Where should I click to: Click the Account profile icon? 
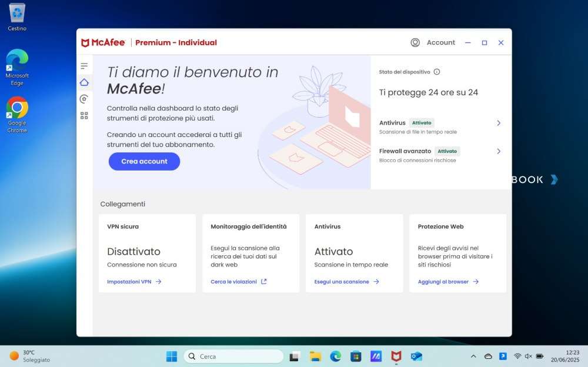coord(415,42)
